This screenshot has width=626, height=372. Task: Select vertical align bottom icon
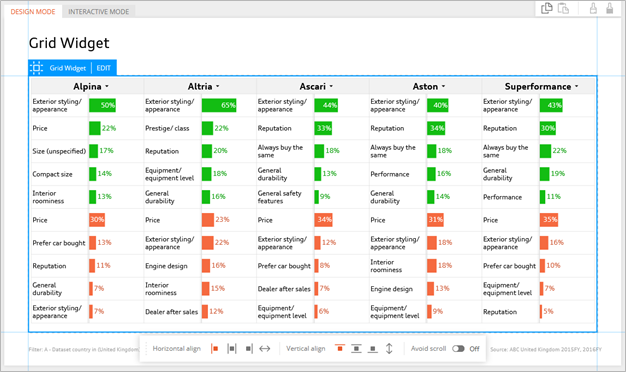tap(372, 349)
